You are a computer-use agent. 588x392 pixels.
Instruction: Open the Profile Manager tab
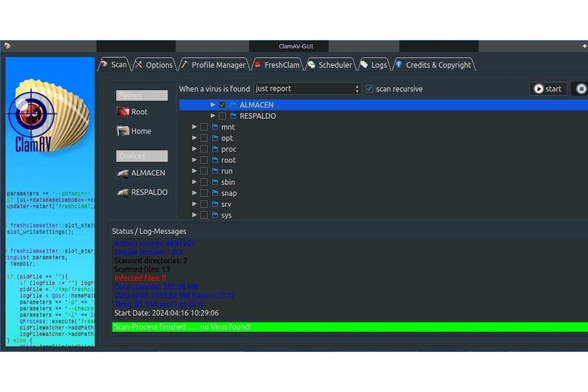point(214,65)
